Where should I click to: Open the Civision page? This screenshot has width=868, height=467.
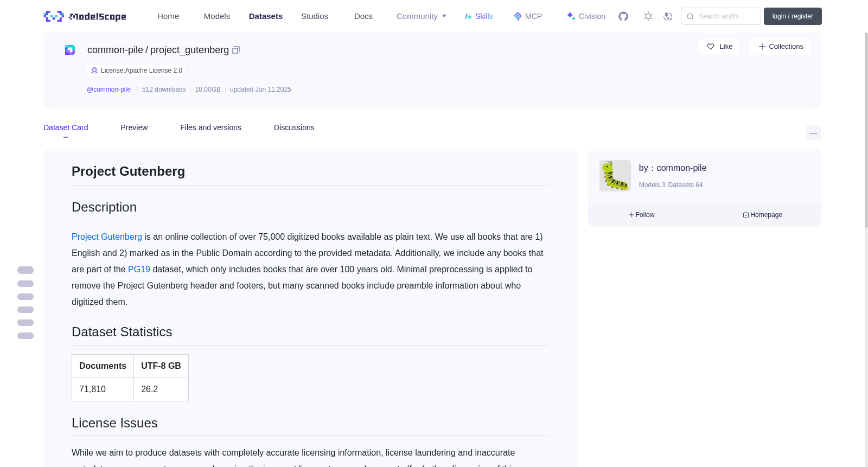tap(586, 16)
